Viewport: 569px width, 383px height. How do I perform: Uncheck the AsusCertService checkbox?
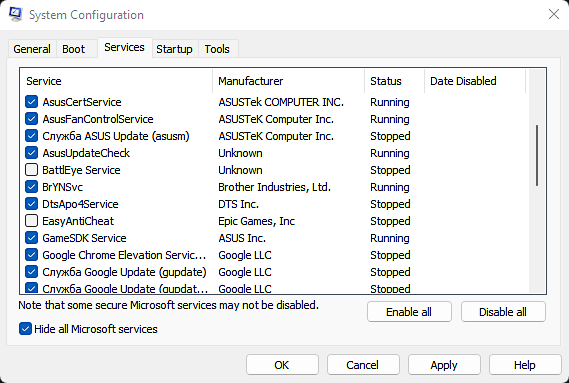coord(32,102)
